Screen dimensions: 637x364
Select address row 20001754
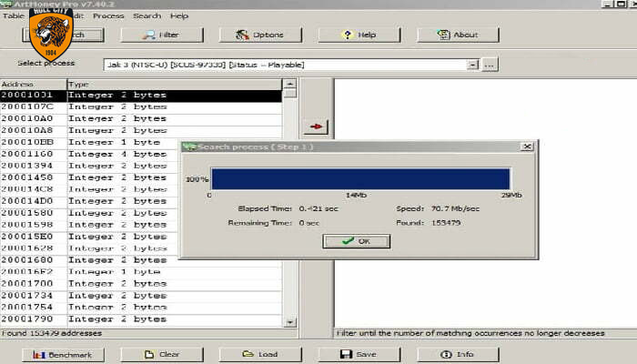(x=140, y=308)
